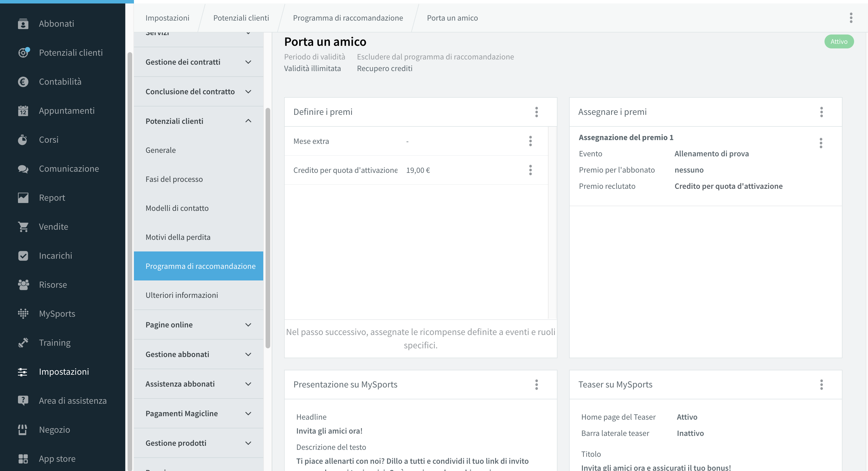Open the Abbonati section icon
Screen dimensions: 868x471
coord(23,23)
